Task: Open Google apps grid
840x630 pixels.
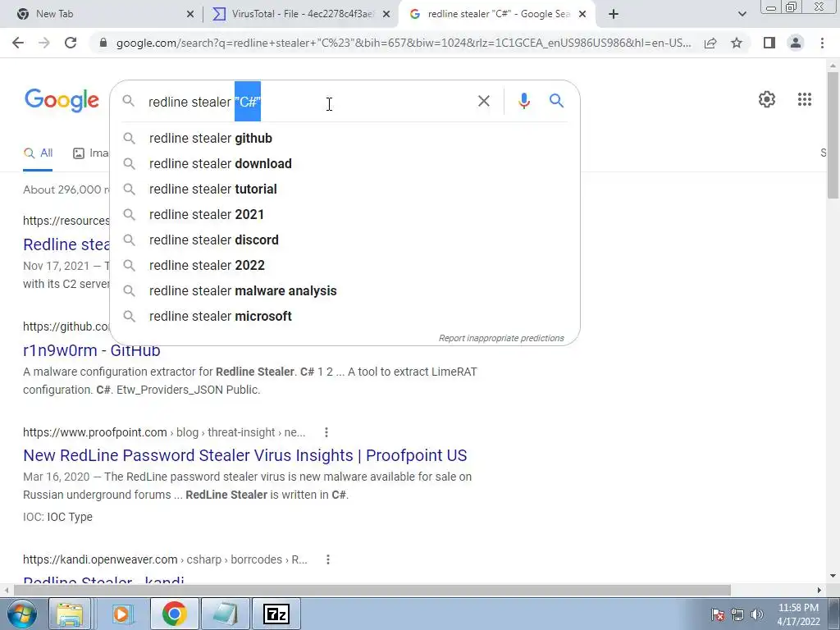Action: 804,99
